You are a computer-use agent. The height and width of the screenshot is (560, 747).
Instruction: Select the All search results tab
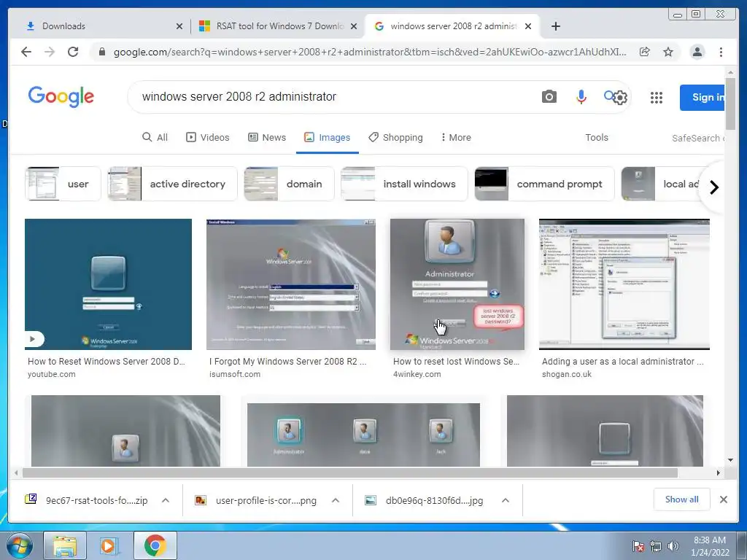(x=155, y=137)
